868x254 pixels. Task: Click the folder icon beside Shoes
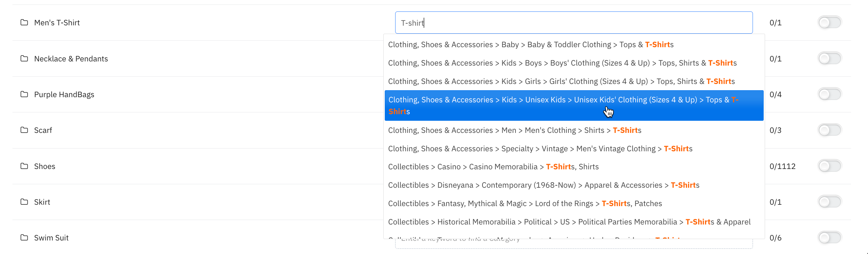pyautogui.click(x=24, y=166)
